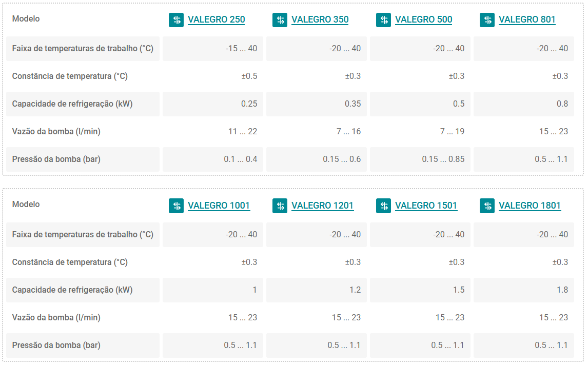Click the compare icon beside VALEGRO 1001
Viewport: 588px width, 368px height.
coord(176,206)
